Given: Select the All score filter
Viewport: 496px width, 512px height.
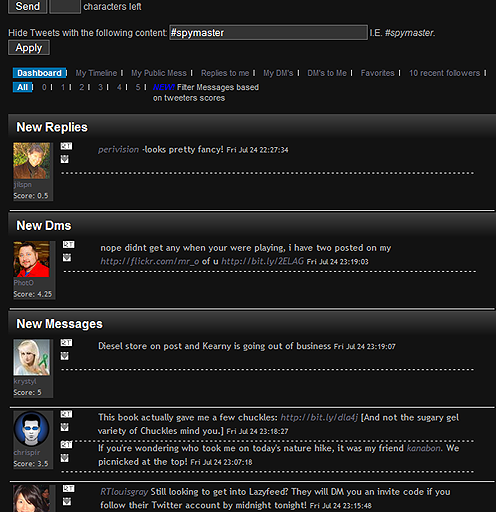Looking at the screenshot, I should pos(22,87).
